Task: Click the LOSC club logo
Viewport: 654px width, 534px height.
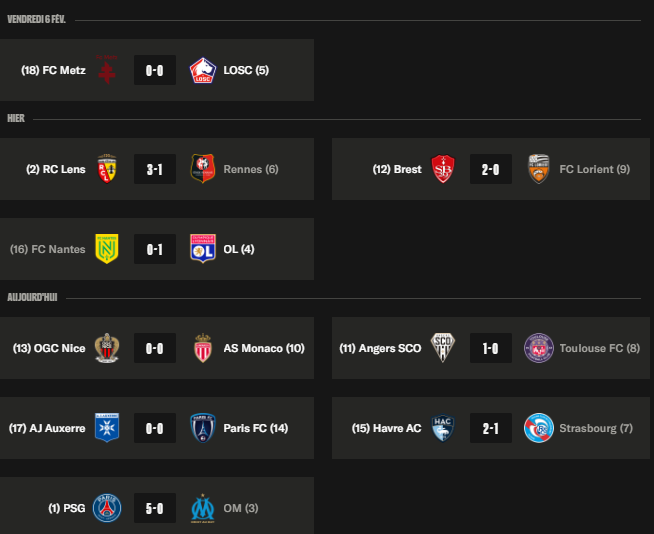Action: point(203,70)
